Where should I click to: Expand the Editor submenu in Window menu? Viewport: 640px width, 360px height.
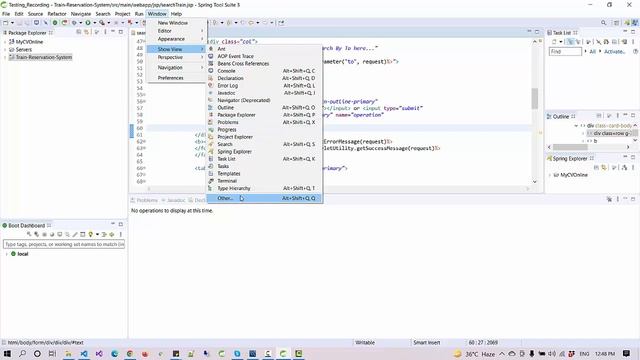176,31
